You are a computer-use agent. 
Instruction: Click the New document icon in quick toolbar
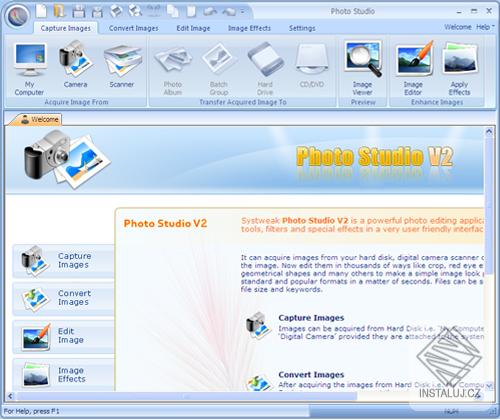click(42, 11)
